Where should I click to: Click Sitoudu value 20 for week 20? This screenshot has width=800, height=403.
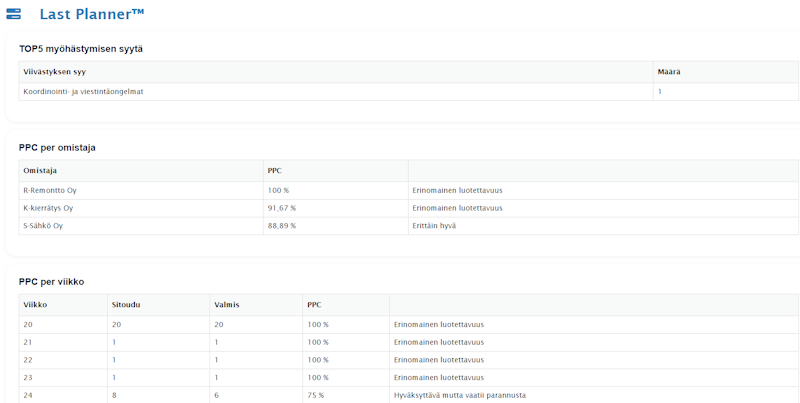pos(116,324)
